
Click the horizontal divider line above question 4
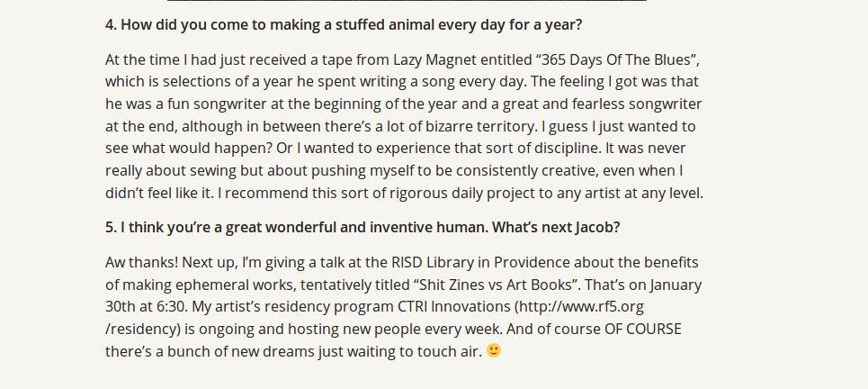tap(407, 1)
